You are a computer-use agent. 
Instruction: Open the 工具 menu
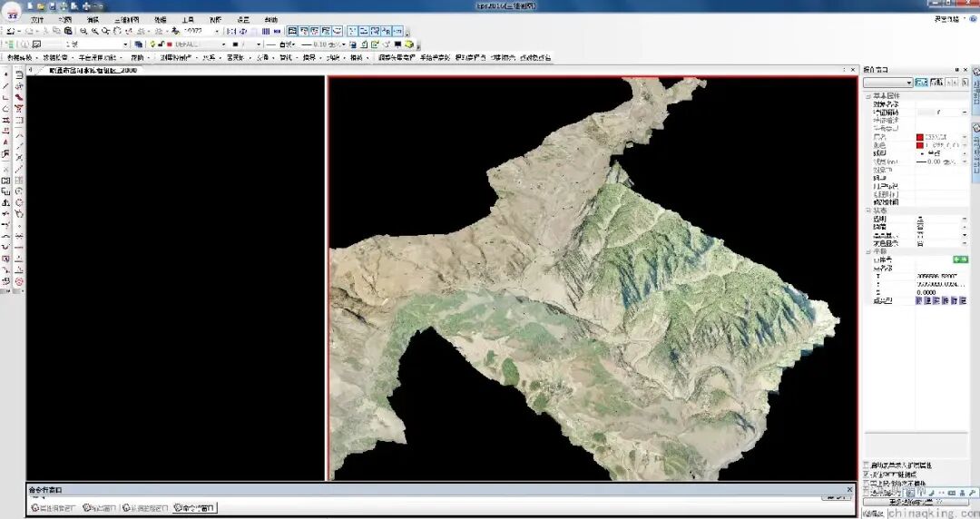click(188, 20)
